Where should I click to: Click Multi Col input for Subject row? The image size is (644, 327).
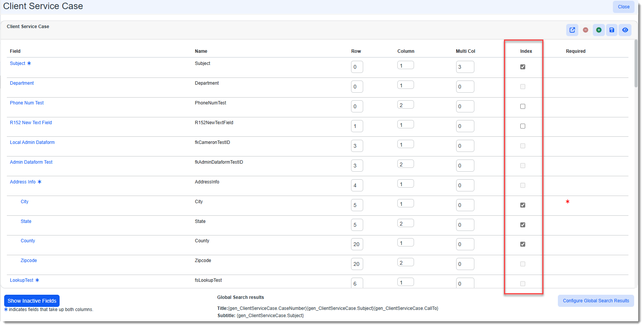(x=465, y=67)
